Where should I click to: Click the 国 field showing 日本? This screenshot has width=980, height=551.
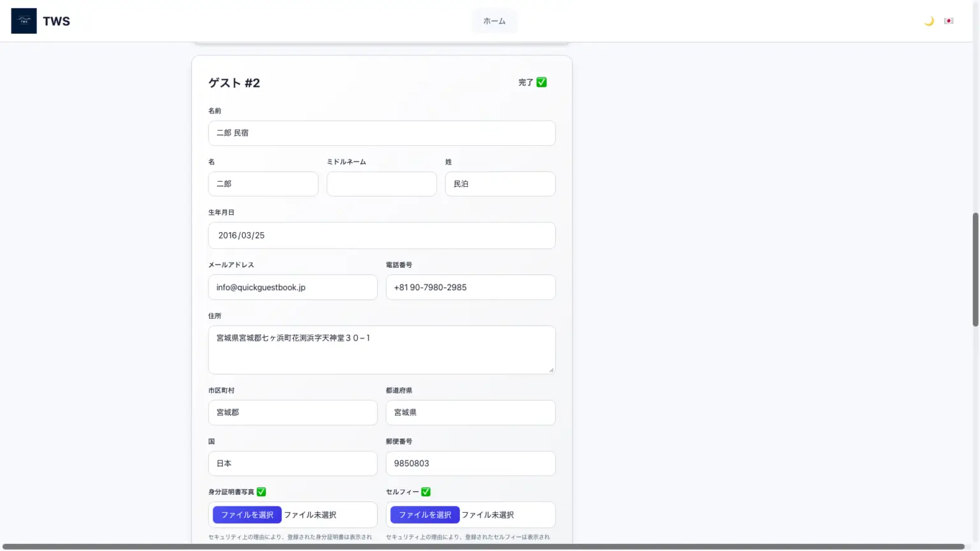(292, 464)
